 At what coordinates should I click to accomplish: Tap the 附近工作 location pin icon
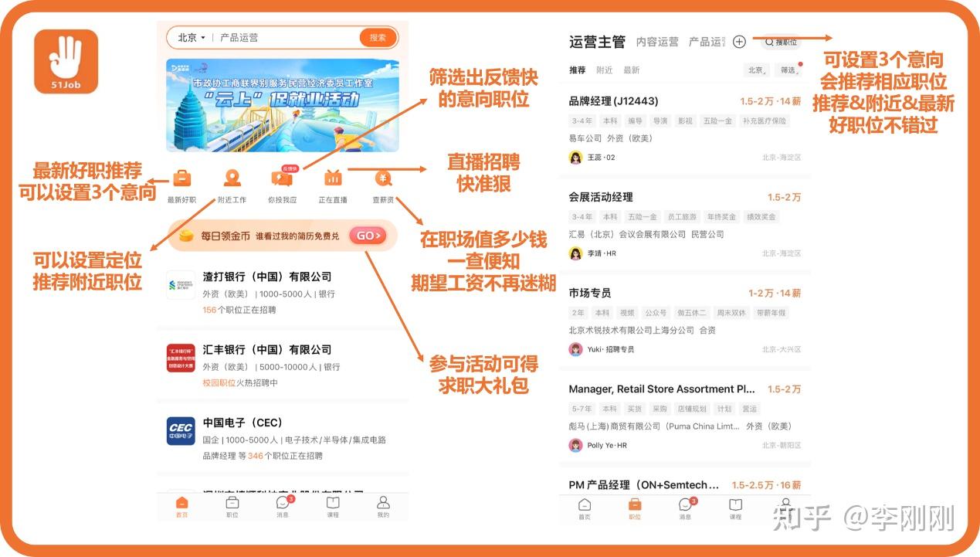pos(232,178)
